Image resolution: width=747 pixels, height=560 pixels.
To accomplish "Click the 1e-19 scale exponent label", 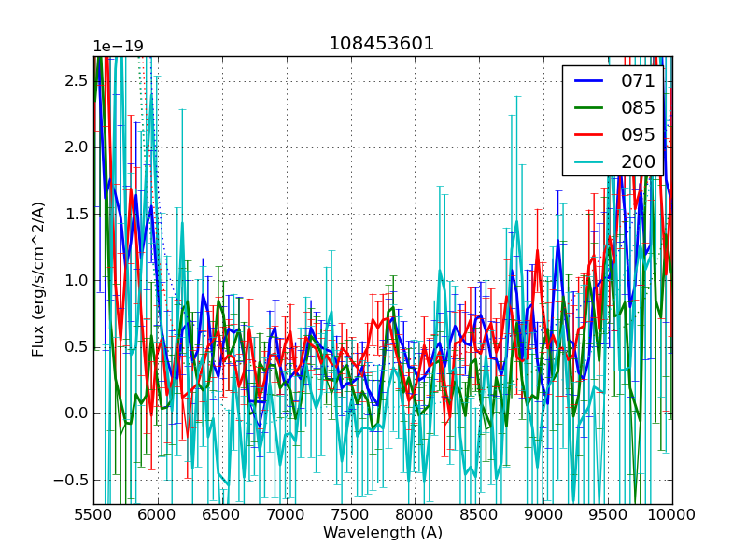I will (x=119, y=47).
